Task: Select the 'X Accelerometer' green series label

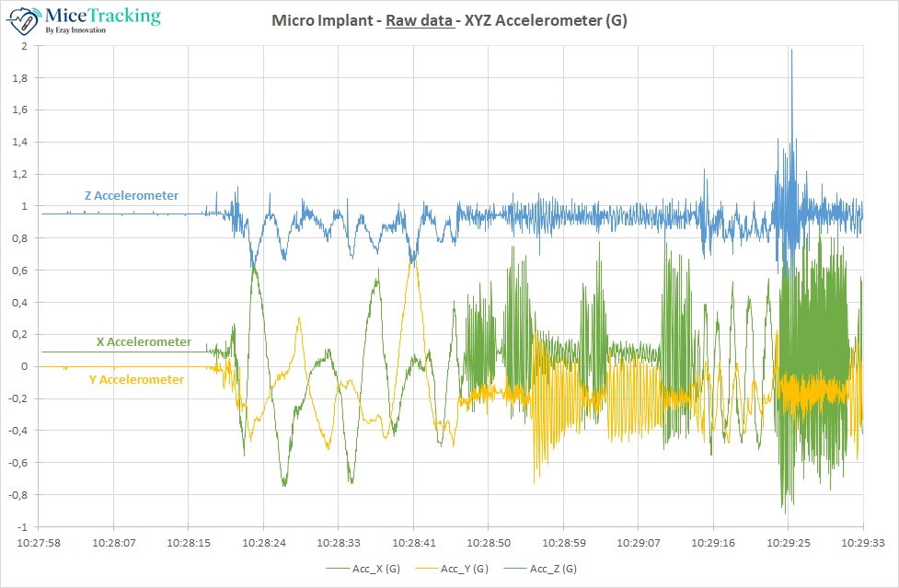Action: click(x=144, y=341)
